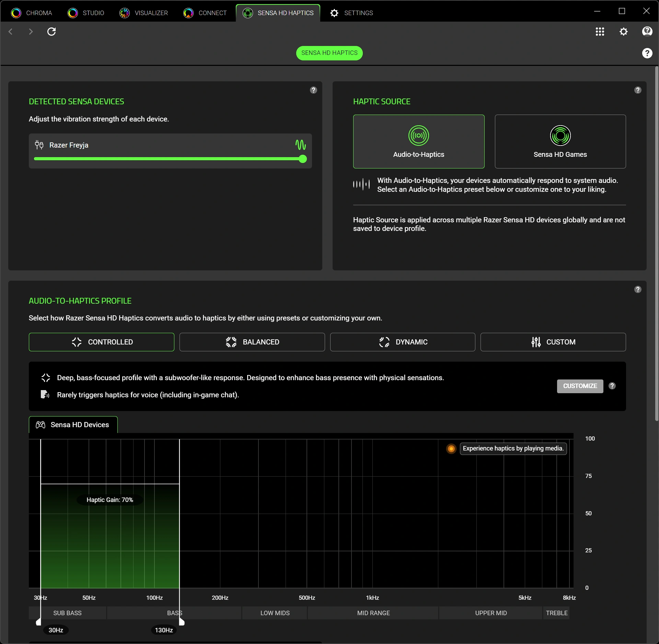The height and width of the screenshot is (644, 659).
Task: Open the gear settings icon top right
Action: pos(623,32)
